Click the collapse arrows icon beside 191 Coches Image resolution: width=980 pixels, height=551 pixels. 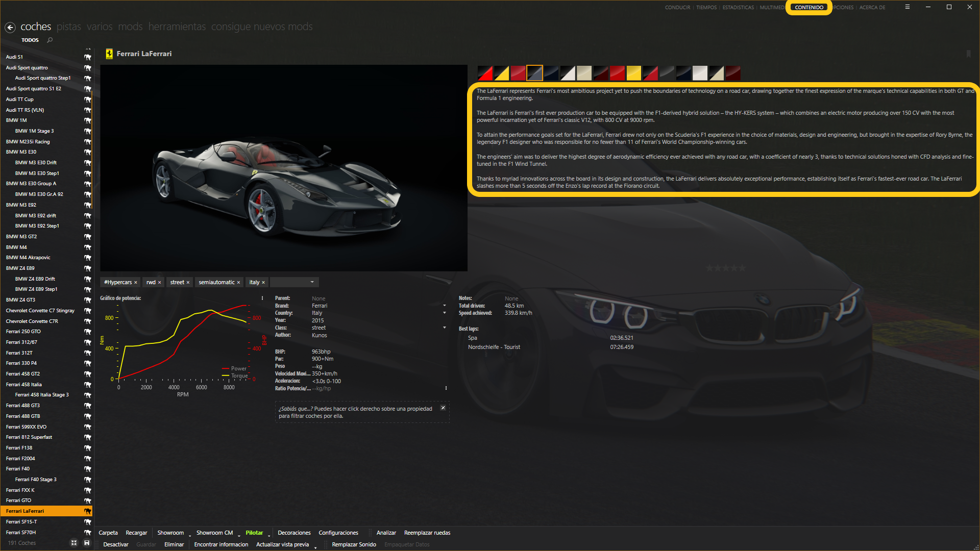(74, 543)
